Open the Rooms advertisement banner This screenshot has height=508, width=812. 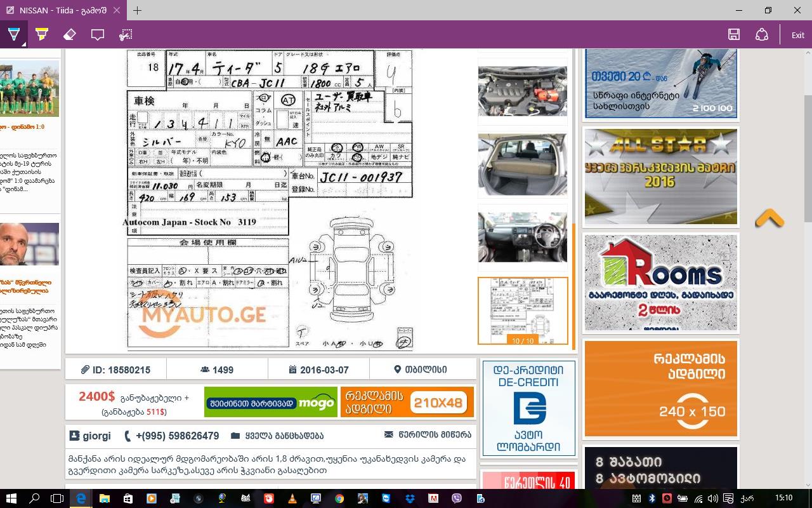(x=660, y=282)
